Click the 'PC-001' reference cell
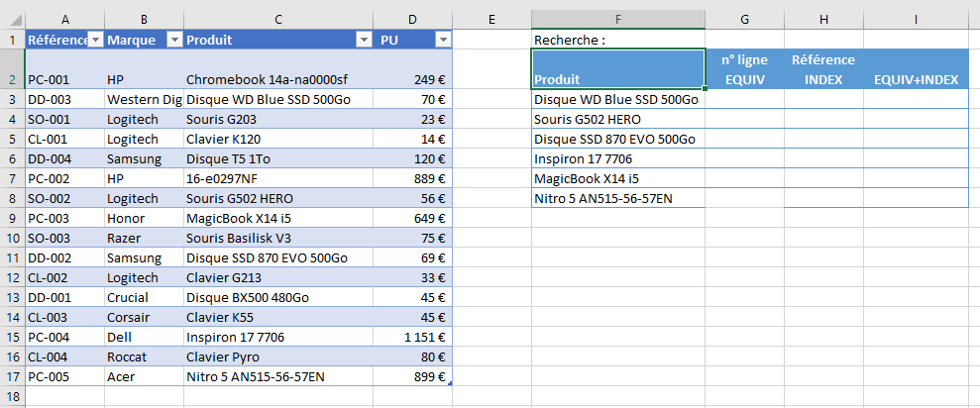Screen dimensions: 980x408 pos(65,69)
